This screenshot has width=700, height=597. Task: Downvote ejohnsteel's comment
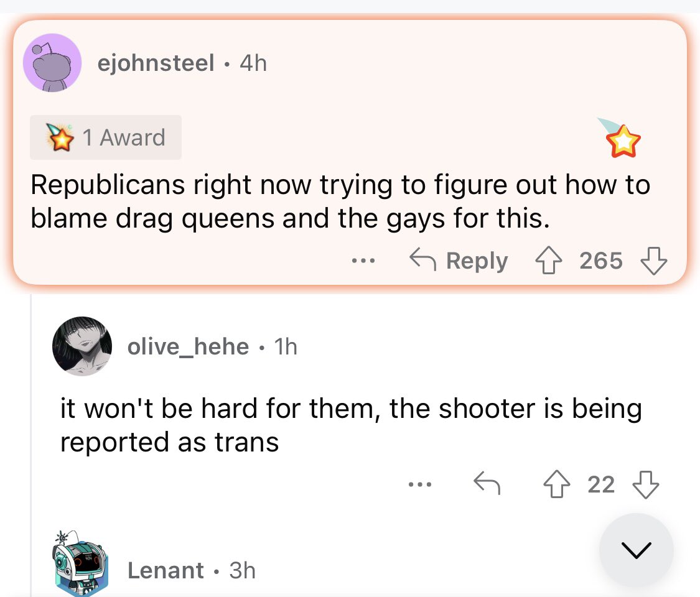[x=653, y=261]
